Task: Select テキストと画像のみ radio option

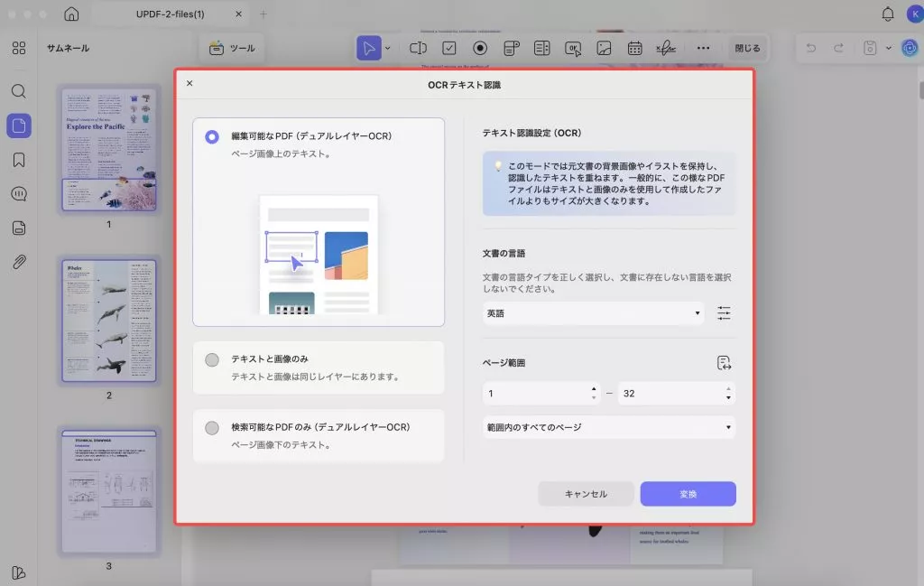Action: (211, 359)
